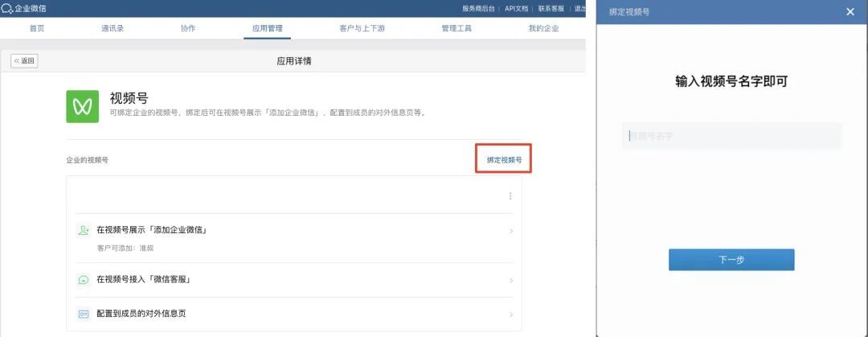Click the 视频号 app title text
The width and height of the screenshot is (868, 337).
[x=129, y=98]
